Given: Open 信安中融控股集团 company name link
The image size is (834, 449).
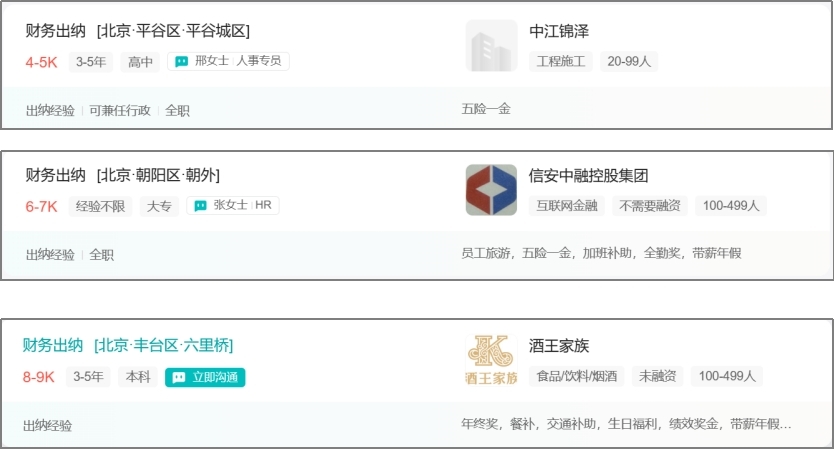Looking at the screenshot, I should click(588, 176).
